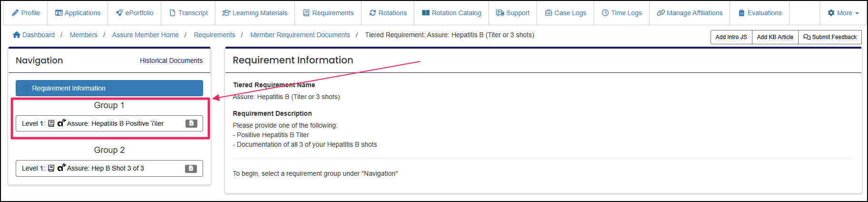Click the clipboard icon on Evaluations tab

[741, 13]
